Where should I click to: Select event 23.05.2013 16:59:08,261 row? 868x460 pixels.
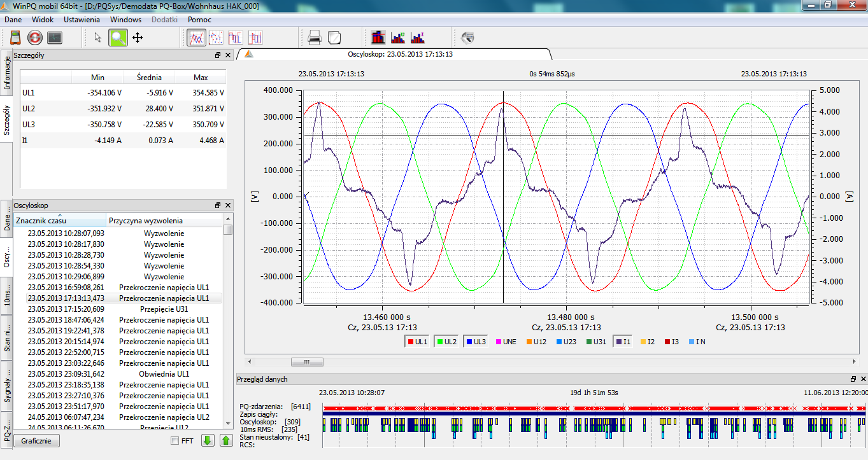point(118,287)
